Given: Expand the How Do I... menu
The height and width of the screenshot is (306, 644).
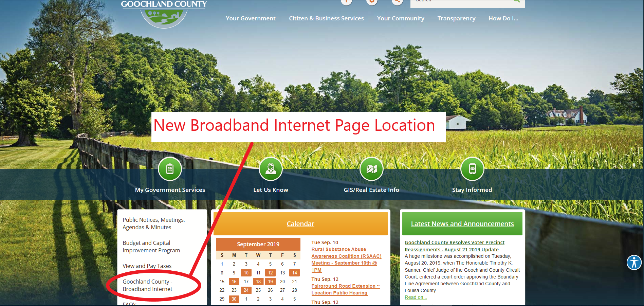Looking at the screenshot, I should (x=503, y=18).
